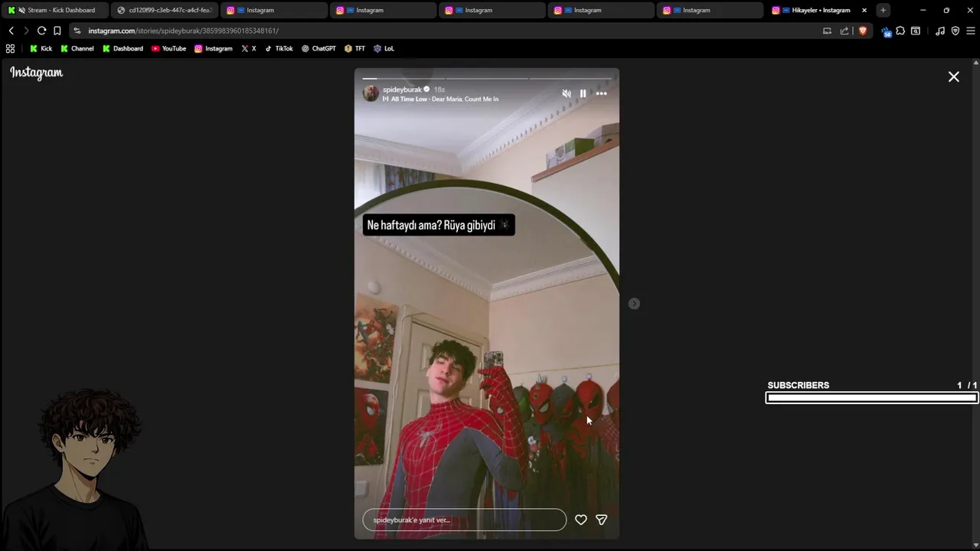Open the blue extension with 50 badge
Image resolution: width=980 pixels, height=551 pixels.
[886, 31]
